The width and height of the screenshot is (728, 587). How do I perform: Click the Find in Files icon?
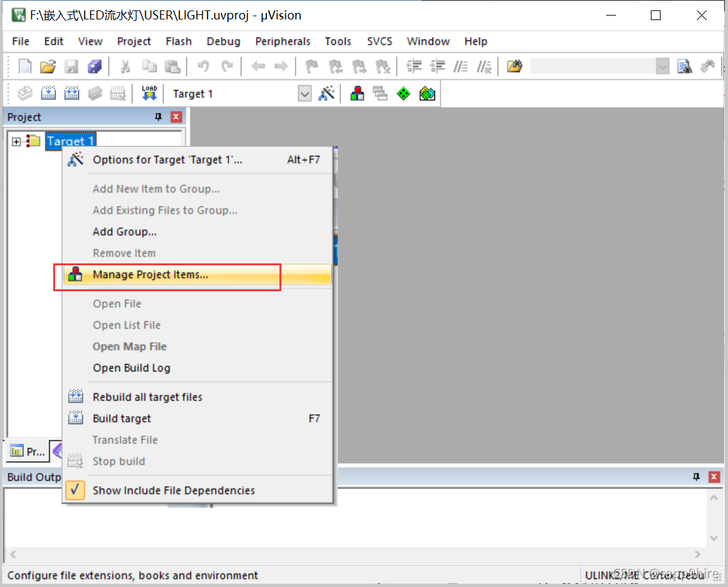pyautogui.click(x=514, y=66)
